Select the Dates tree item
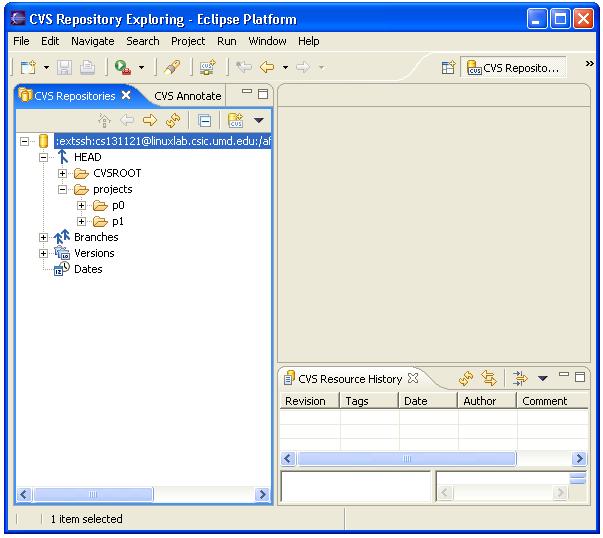Viewport: 603px width, 538px height. 88,269
